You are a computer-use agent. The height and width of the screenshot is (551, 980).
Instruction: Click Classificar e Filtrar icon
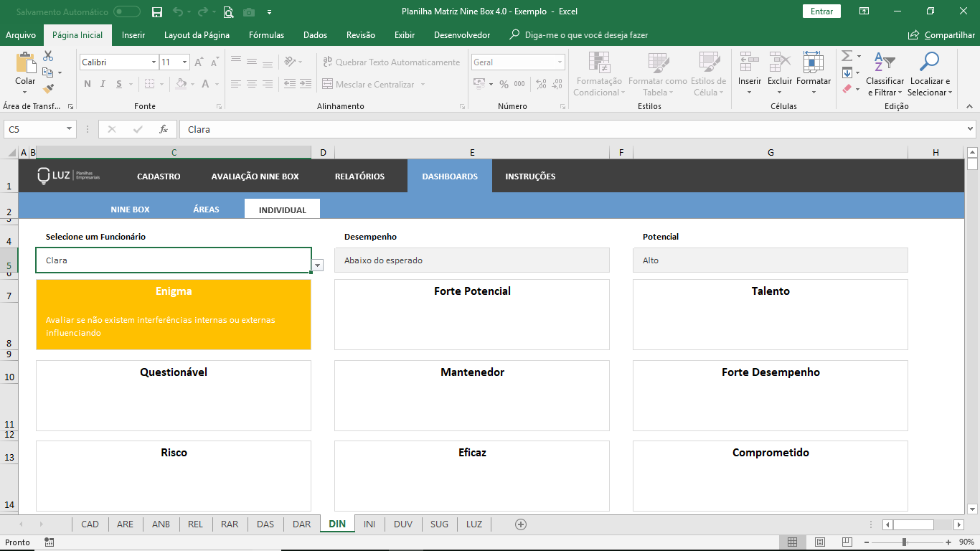pyautogui.click(x=885, y=62)
